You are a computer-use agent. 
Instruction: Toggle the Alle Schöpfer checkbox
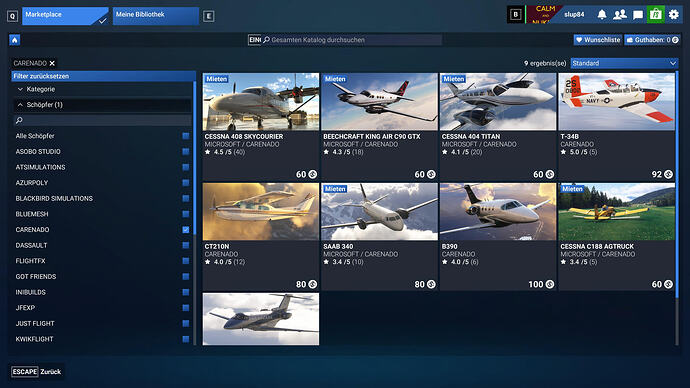(186, 136)
